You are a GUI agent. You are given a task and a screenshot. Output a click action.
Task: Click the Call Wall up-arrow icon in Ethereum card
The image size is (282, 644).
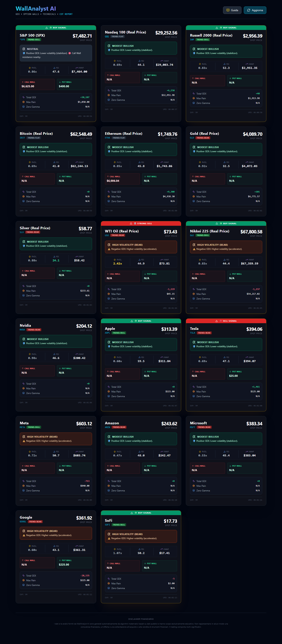pyautogui.click(x=108, y=176)
